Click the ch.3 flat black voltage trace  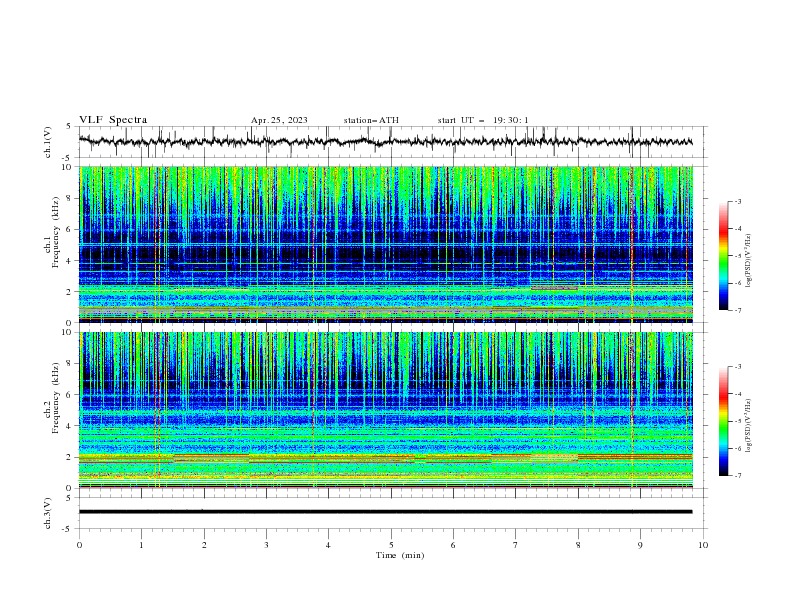[x=385, y=512]
